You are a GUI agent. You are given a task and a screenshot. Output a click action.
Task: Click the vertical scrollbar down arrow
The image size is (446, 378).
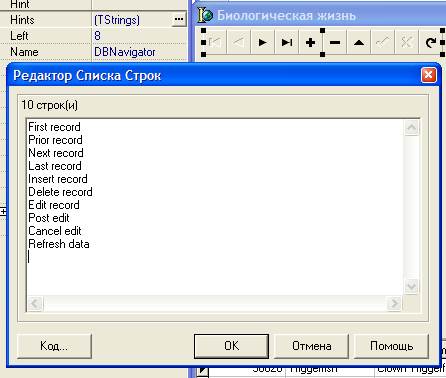pyautogui.click(x=411, y=286)
